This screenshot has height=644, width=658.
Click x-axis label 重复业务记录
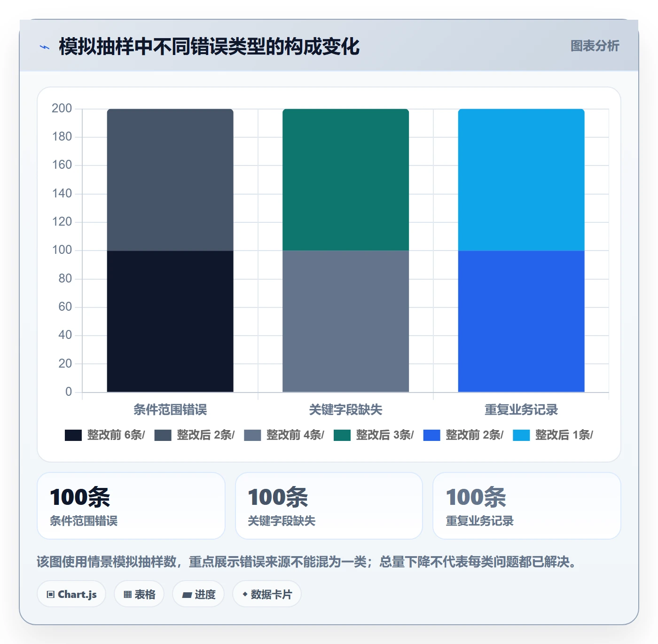pyautogui.click(x=521, y=410)
